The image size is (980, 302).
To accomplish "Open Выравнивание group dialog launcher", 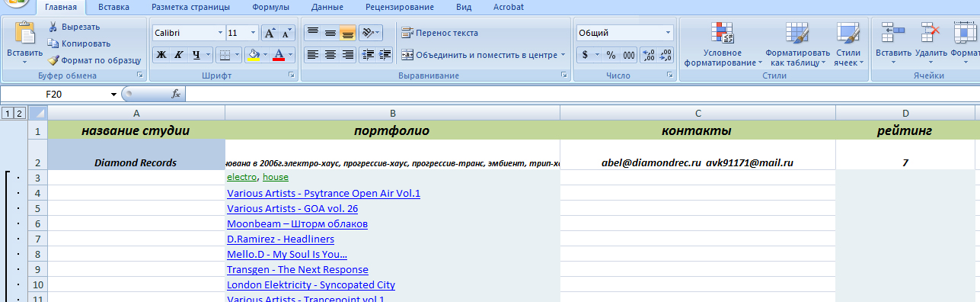I will [x=564, y=75].
